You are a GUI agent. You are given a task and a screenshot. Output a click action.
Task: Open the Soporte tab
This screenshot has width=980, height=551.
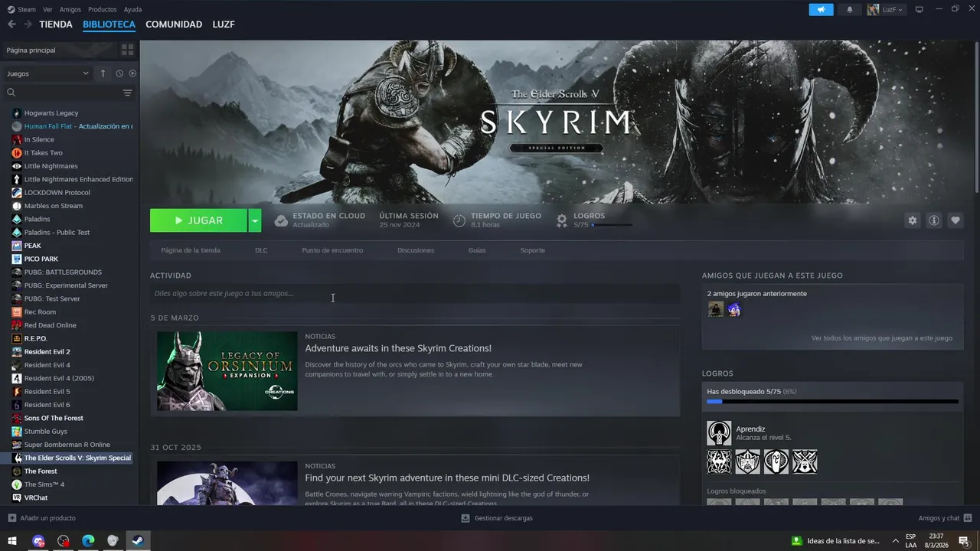coord(533,250)
